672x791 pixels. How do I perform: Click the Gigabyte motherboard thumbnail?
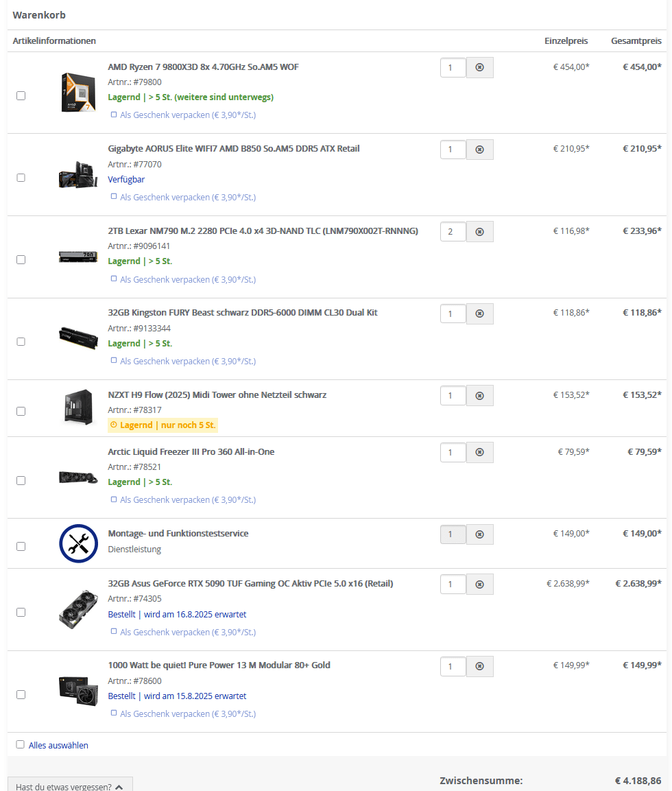(x=78, y=174)
